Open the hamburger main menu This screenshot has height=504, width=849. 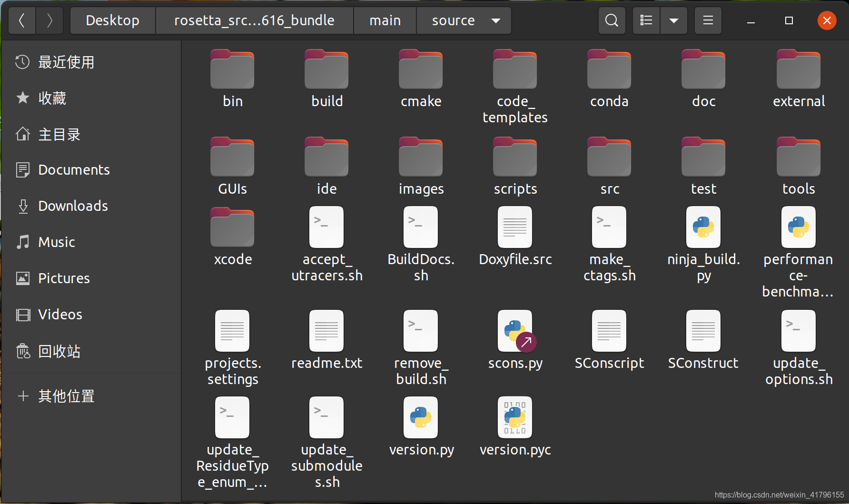[708, 20]
